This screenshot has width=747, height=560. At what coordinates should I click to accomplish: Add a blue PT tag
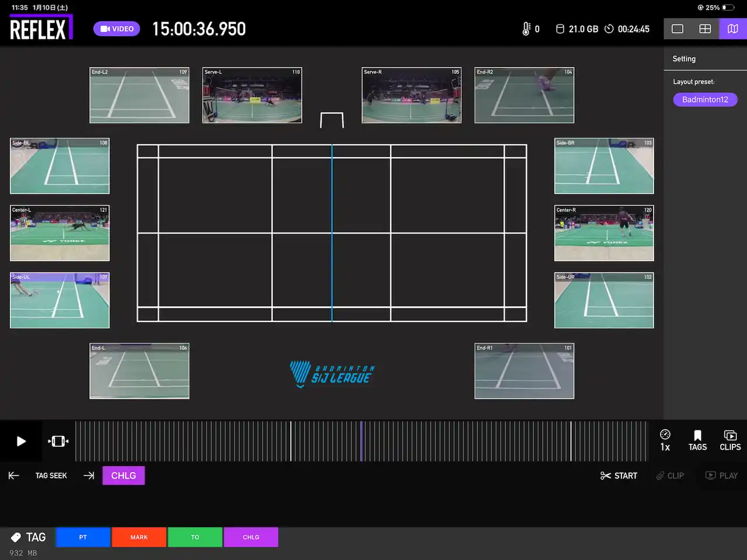[x=83, y=537]
